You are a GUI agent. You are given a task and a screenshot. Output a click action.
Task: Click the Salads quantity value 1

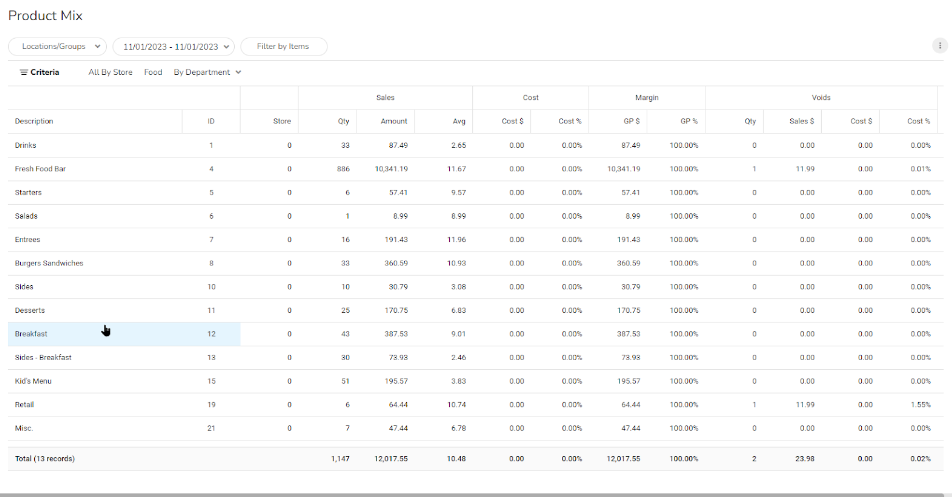click(346, 217)
